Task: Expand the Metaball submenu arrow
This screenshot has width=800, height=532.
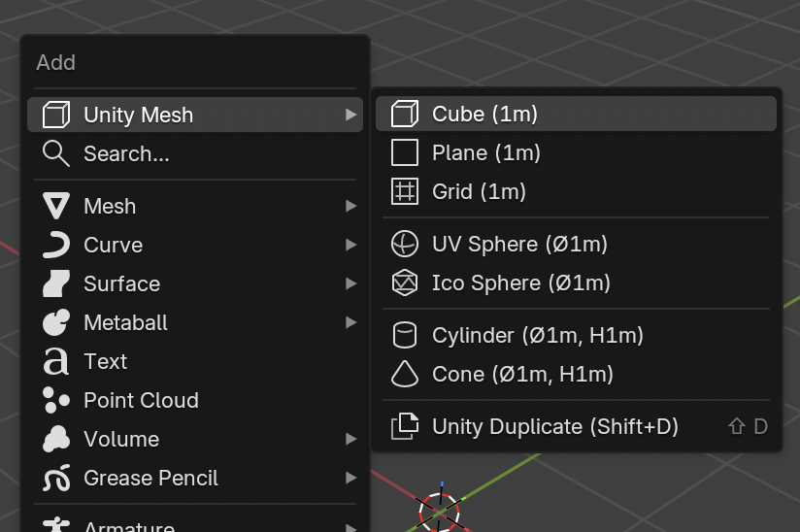Action: point(350,322)
